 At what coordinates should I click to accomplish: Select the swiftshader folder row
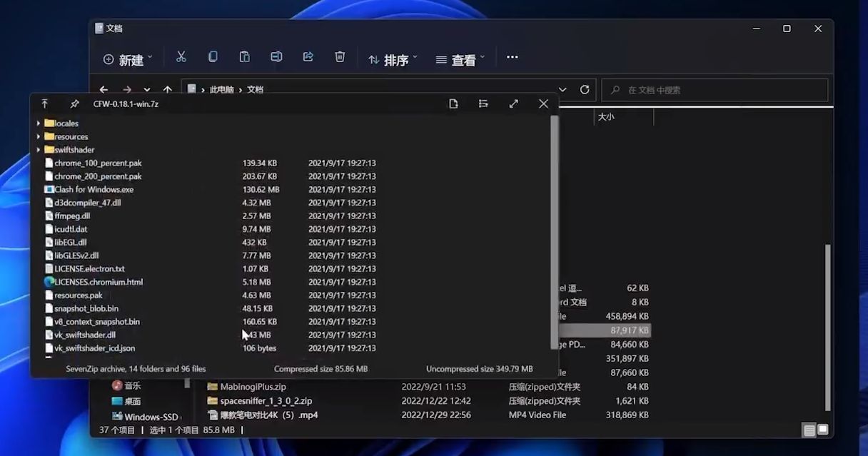[69, 150]
